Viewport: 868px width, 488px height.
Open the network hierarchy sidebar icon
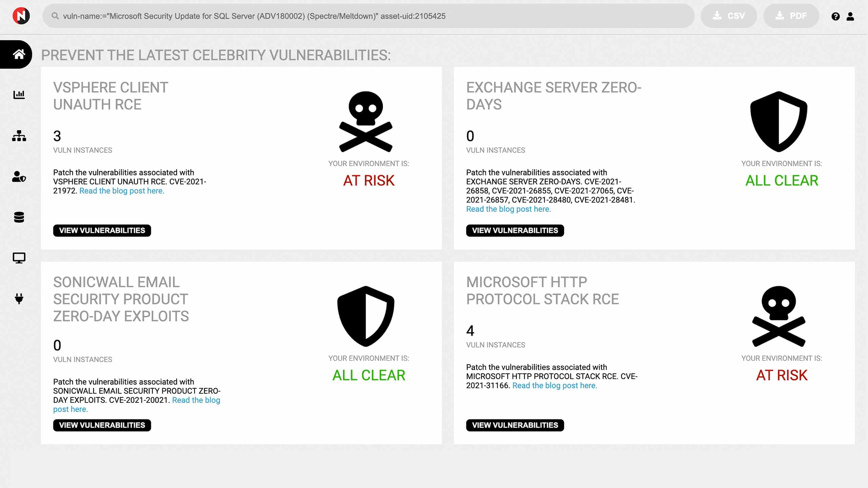19,136
